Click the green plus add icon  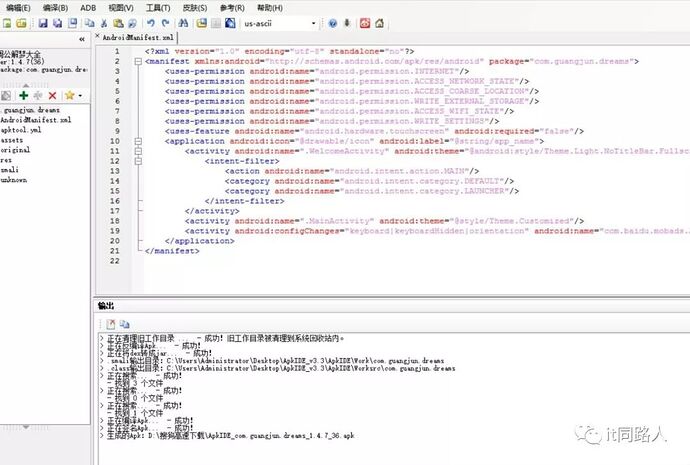23,95
